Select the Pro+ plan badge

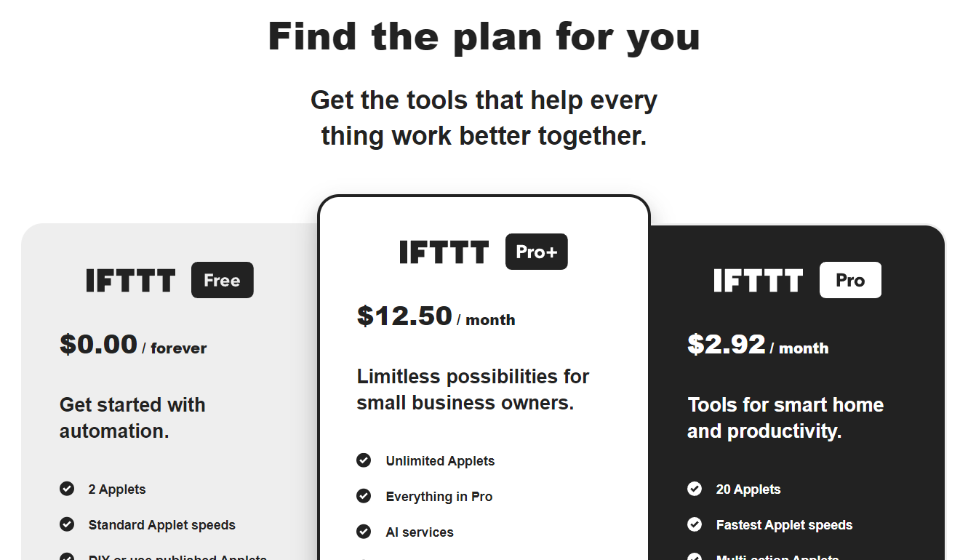pos(537,252)
